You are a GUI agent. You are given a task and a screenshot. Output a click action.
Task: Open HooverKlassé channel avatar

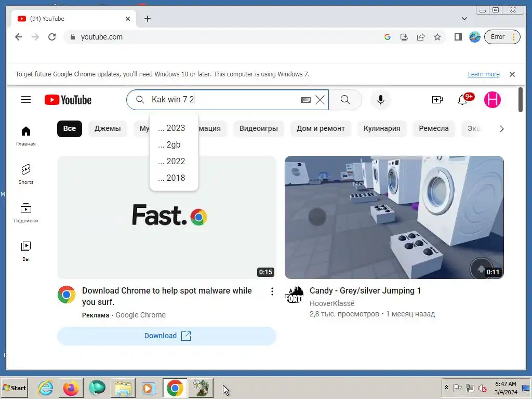294,295
